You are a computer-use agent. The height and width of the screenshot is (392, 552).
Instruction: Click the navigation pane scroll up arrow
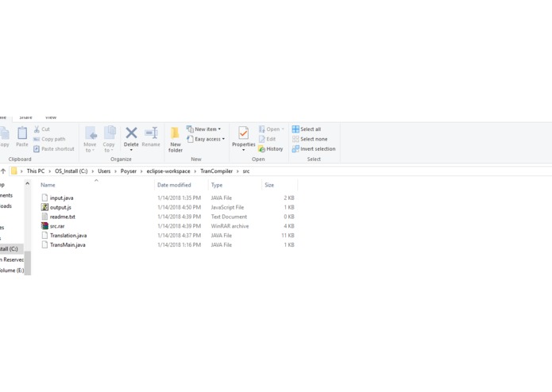tap(28, 183)
